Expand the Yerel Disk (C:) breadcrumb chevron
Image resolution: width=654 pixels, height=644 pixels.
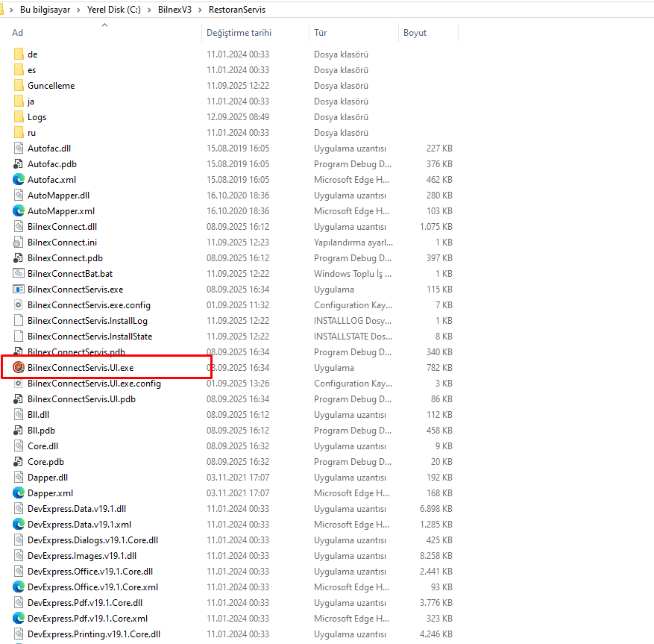click(x=151, y=10)
